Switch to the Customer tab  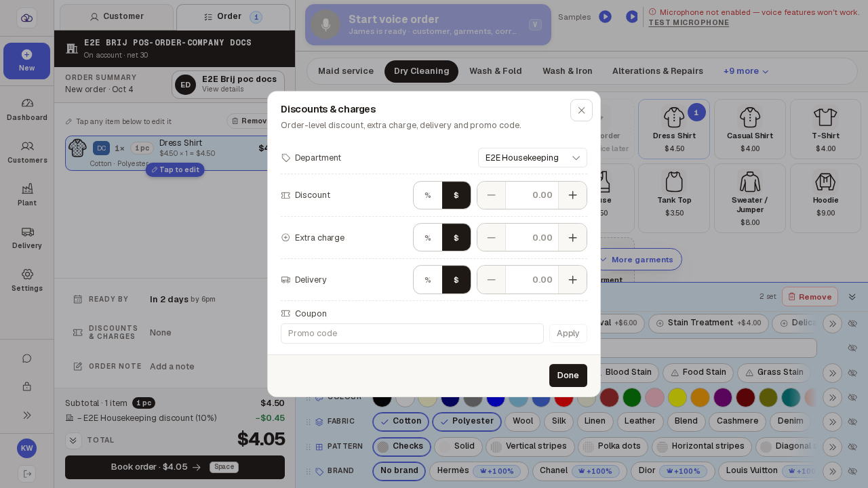click(117, 17)
